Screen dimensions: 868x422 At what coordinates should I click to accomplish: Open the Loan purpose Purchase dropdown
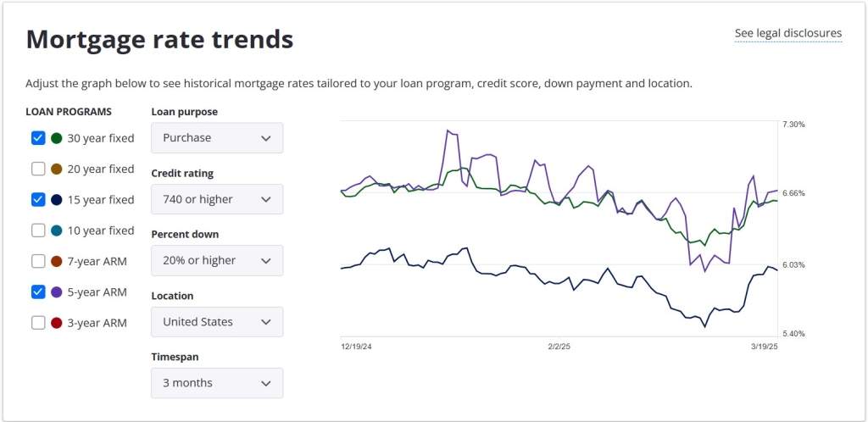[217, 138]
